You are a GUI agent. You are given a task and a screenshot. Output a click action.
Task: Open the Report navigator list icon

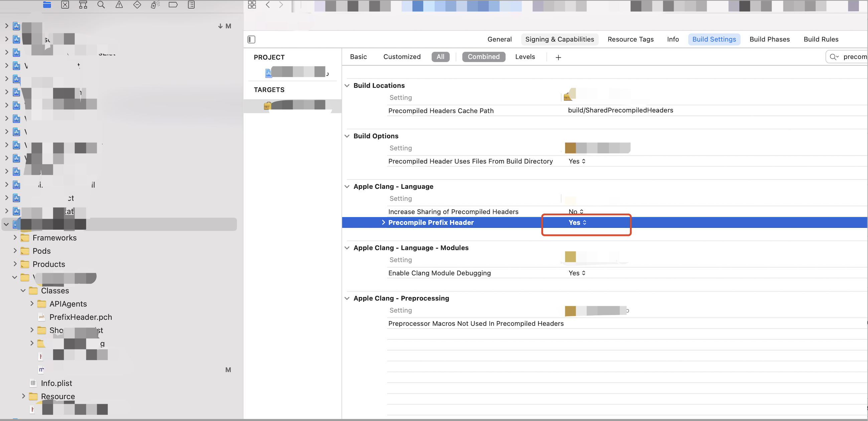click(x=191, y=5)
